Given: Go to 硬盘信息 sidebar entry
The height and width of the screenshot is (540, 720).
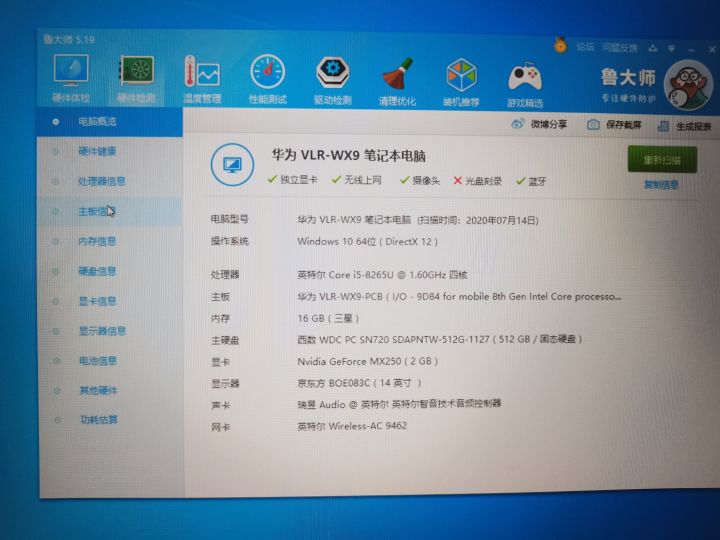Looking at the screenshot, I should (x=97, y=271).
